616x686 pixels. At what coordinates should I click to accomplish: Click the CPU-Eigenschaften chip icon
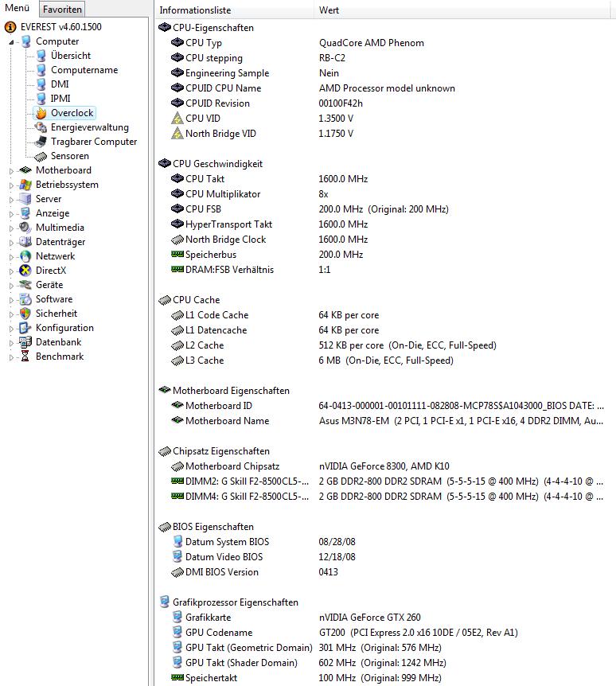coord(165,28)
